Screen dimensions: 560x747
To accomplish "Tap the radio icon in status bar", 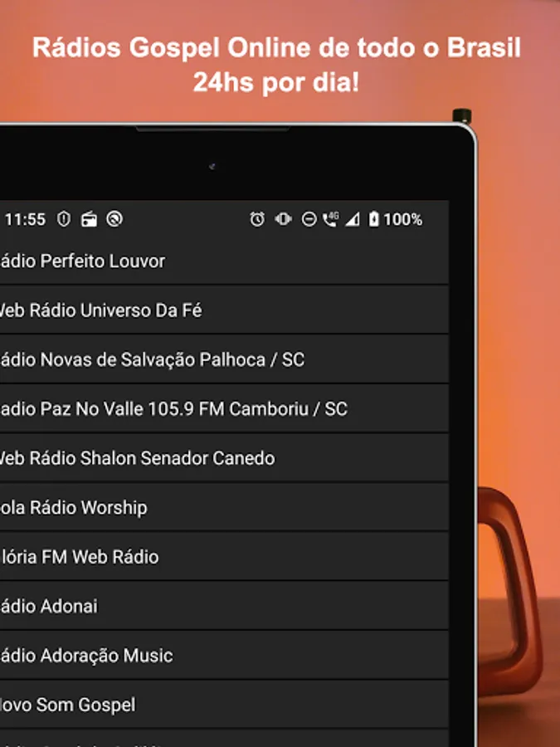I will click(89, 219).
